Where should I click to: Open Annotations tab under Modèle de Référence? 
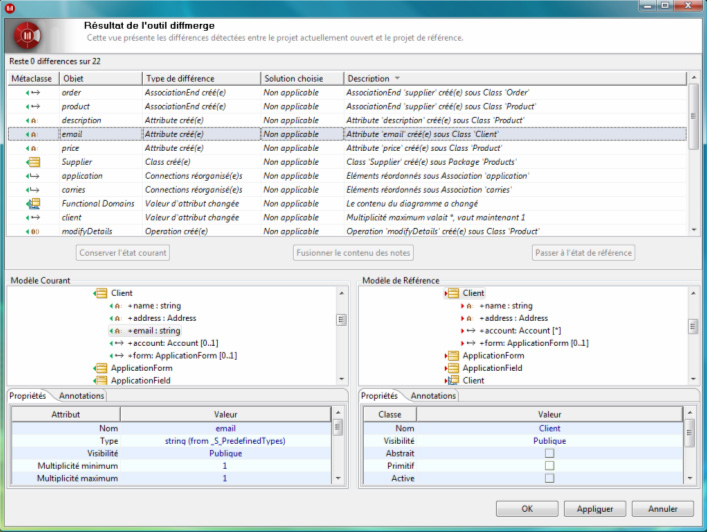click(433, 396)
